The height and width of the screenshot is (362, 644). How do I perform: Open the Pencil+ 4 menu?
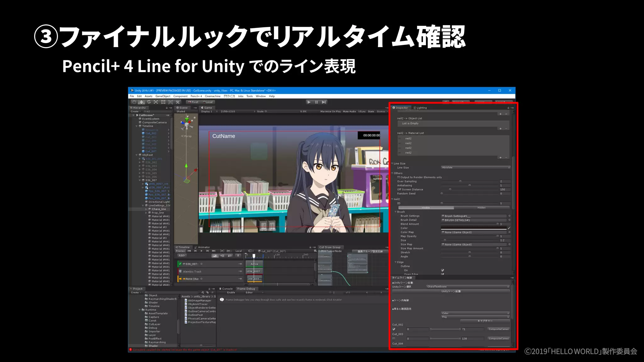(x=196, y=96)
